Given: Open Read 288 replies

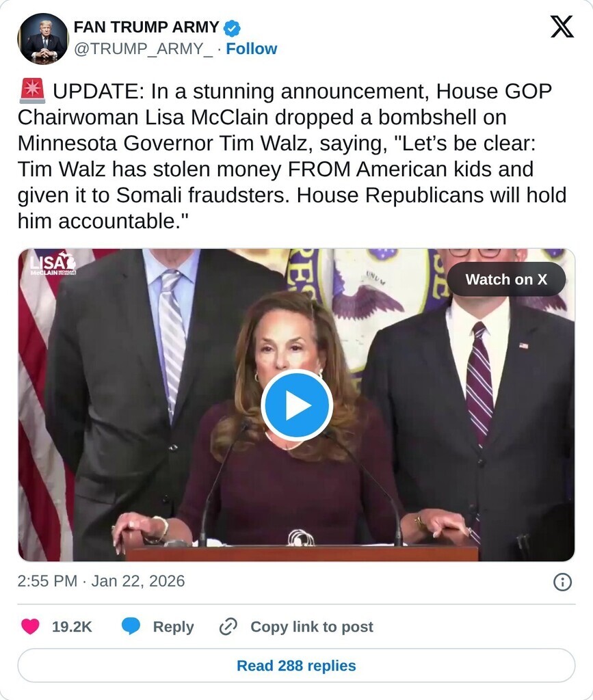Looking at the screenshot, I should pos(297,666).
